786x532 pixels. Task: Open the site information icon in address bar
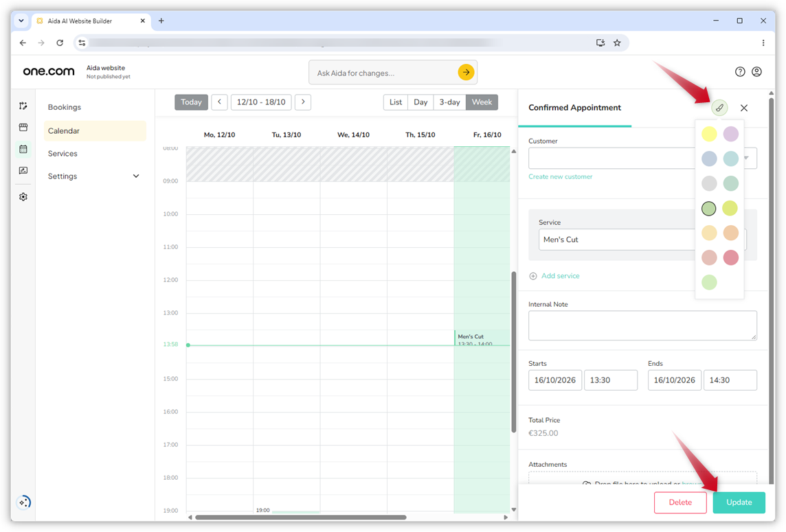coord(82,43)
